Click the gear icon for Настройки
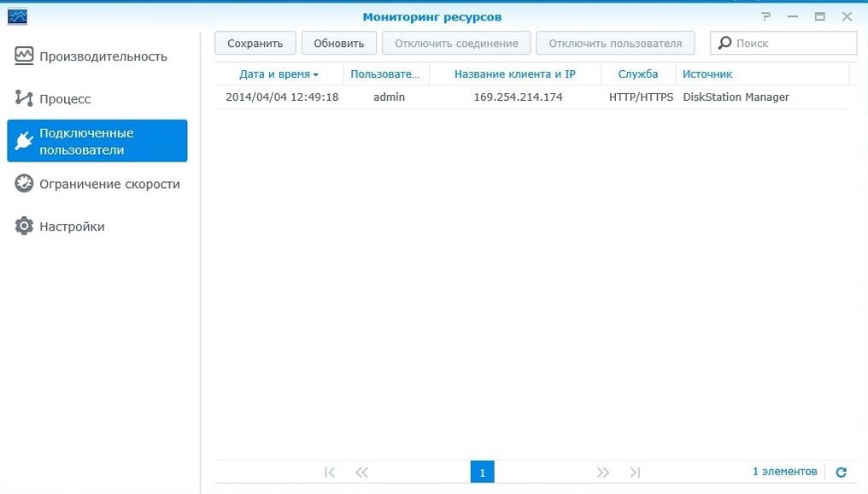This screenshot has width=868, height=494. pyautogui.click(x=24, y=226)
